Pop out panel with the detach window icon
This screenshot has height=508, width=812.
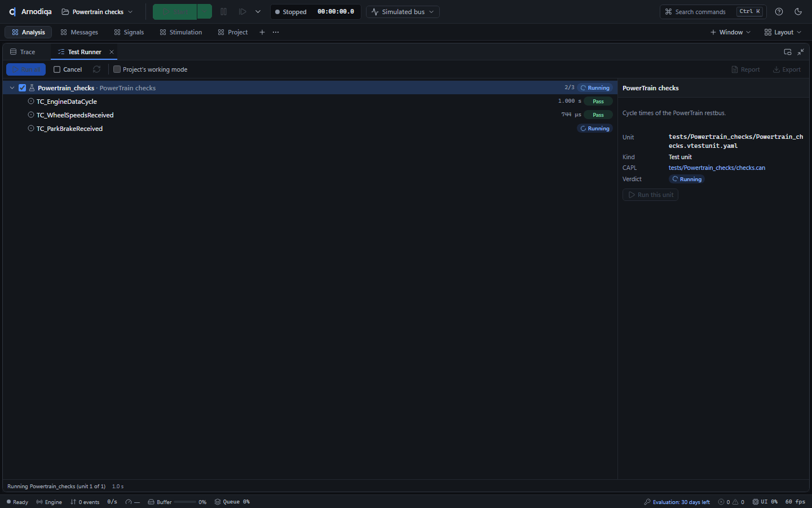point(788,52)
